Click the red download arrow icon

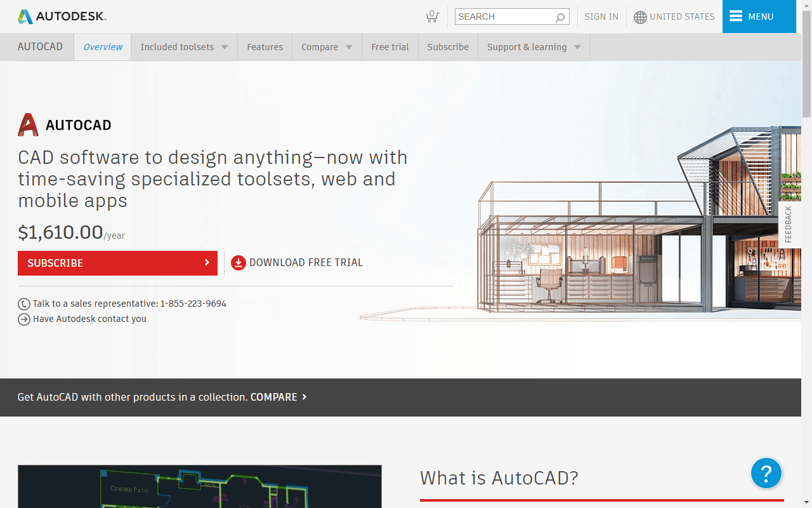pos(238,263)
